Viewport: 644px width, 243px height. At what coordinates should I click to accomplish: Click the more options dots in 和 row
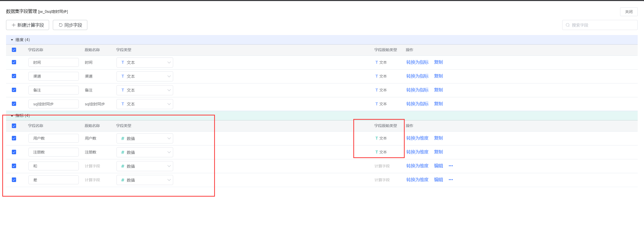450,166
